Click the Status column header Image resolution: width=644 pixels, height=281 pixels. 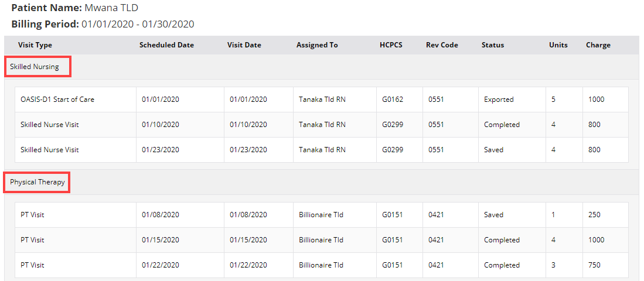pyautogui.click(x=492, y=45)
